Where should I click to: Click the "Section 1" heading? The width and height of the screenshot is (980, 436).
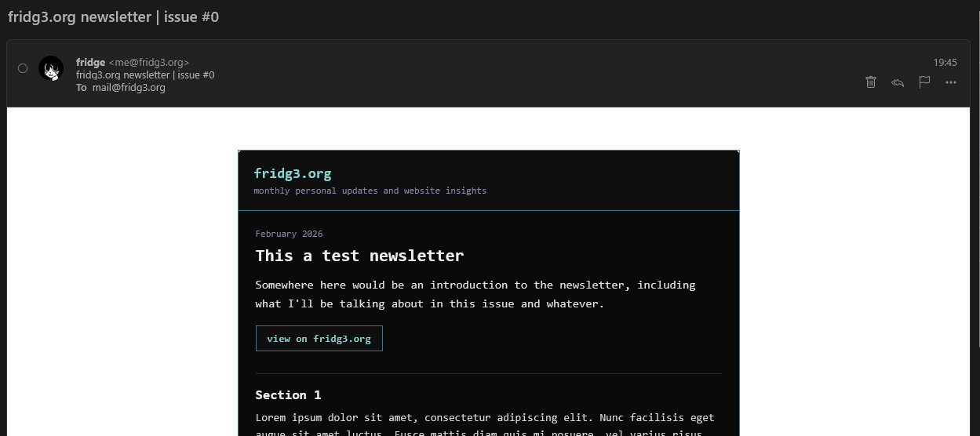point(288,394)
